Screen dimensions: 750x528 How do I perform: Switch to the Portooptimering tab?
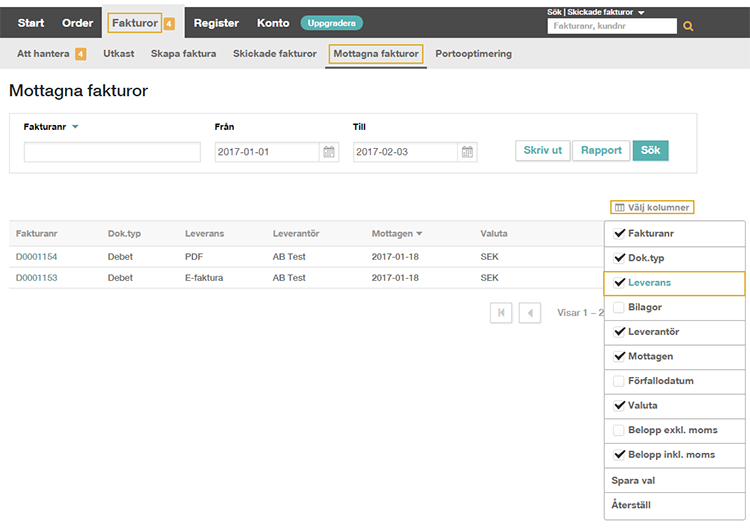(x=474, y=54)
